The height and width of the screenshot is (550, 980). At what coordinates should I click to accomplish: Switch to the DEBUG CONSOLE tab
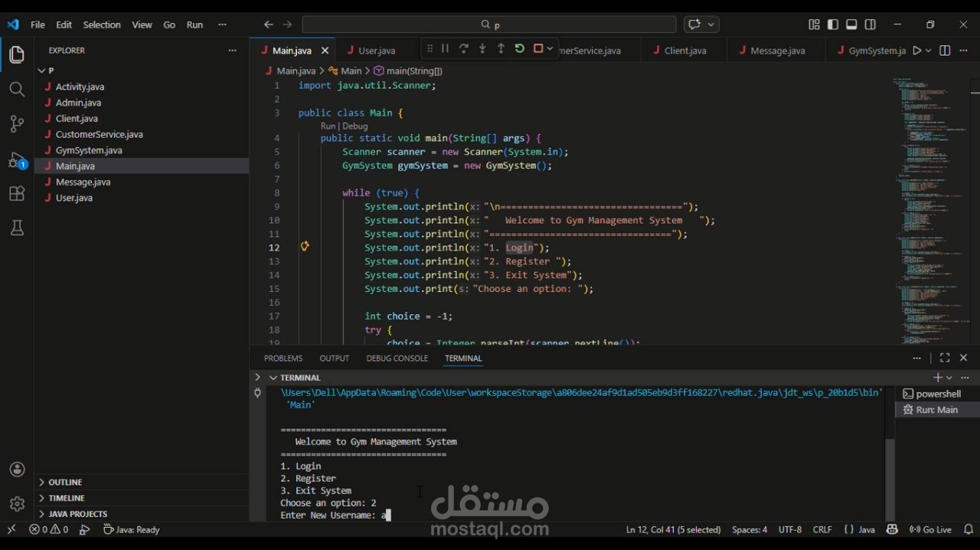397,358
